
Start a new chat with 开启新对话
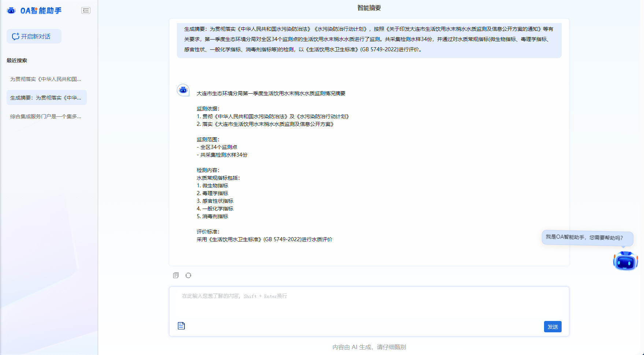click(34, 36)
